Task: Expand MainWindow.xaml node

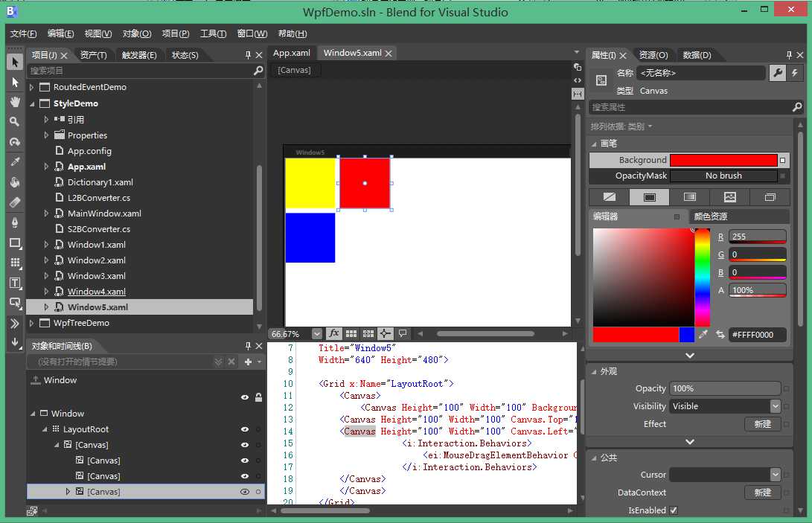Action: 47,214
